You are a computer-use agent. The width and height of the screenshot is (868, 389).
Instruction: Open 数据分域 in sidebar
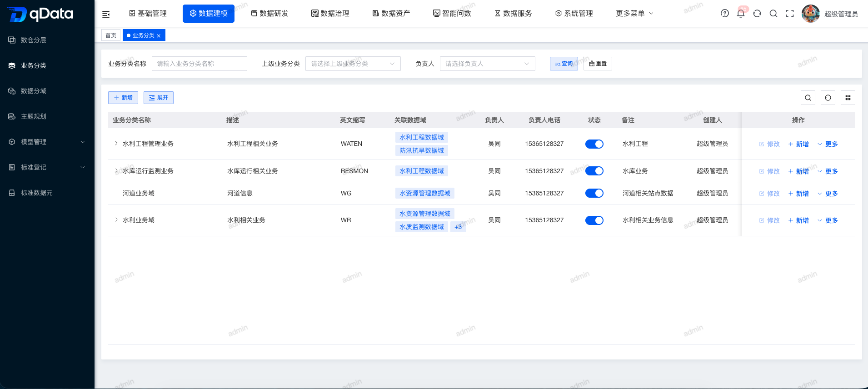click(x=47, y=91)
